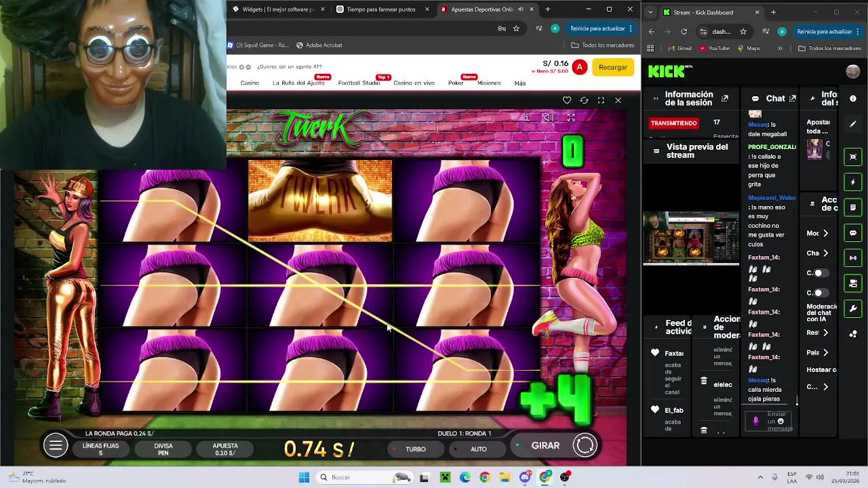Toggle the chat bubble widget icon

click(x=853, y=232)
